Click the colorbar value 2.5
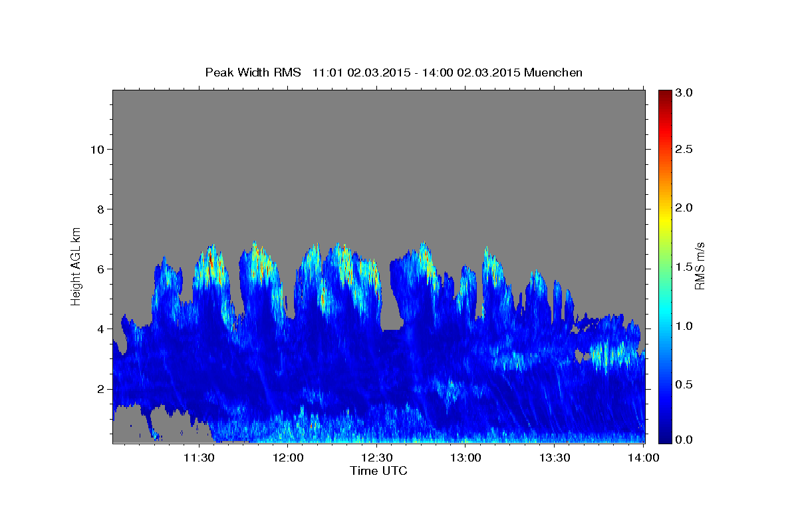Image resolution: width=798 pixels, height=532 pixels. [x=684, y=150]
